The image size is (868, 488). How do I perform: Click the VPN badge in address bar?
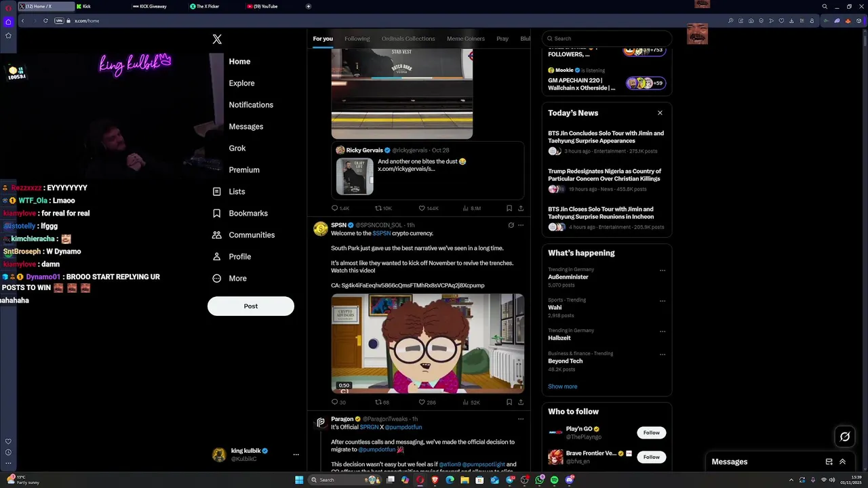coord(59,20)
